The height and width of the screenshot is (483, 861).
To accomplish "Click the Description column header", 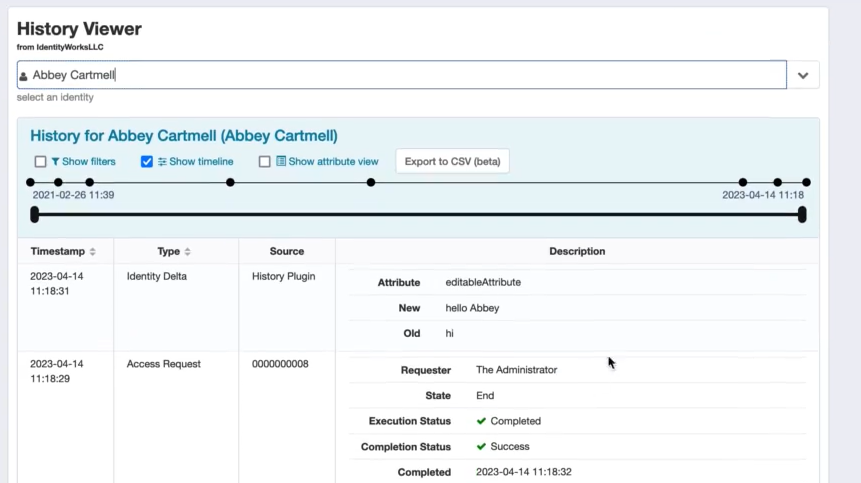I will click(x=577, y=251).
